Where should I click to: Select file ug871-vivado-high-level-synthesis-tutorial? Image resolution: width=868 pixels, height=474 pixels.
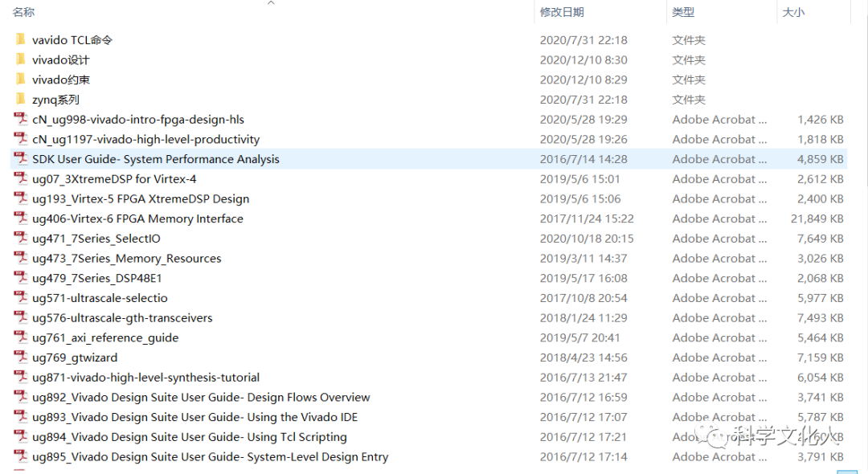(145, 378)
